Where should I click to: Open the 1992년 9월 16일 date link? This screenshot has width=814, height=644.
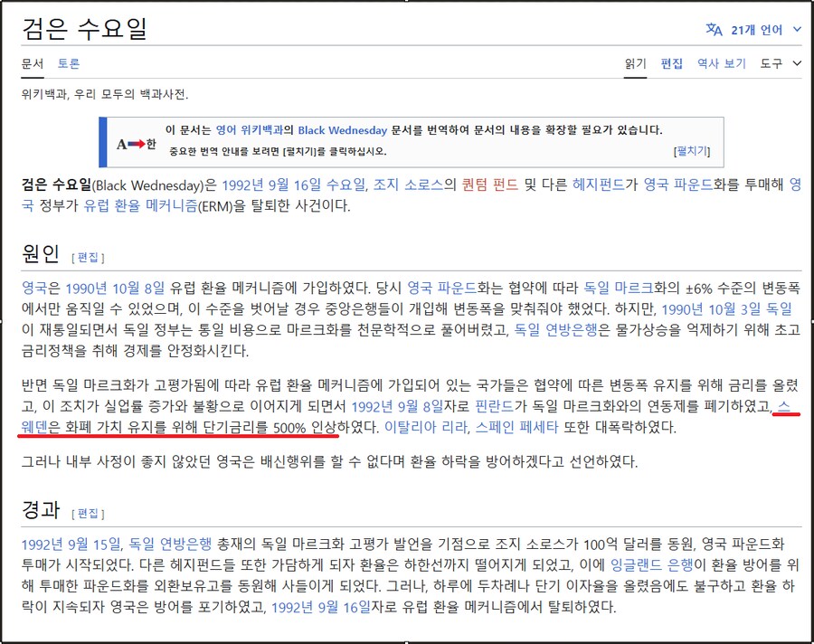271,185
